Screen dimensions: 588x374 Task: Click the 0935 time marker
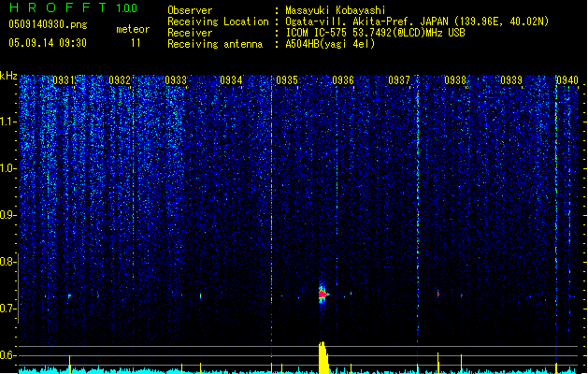tap(287, 80)
